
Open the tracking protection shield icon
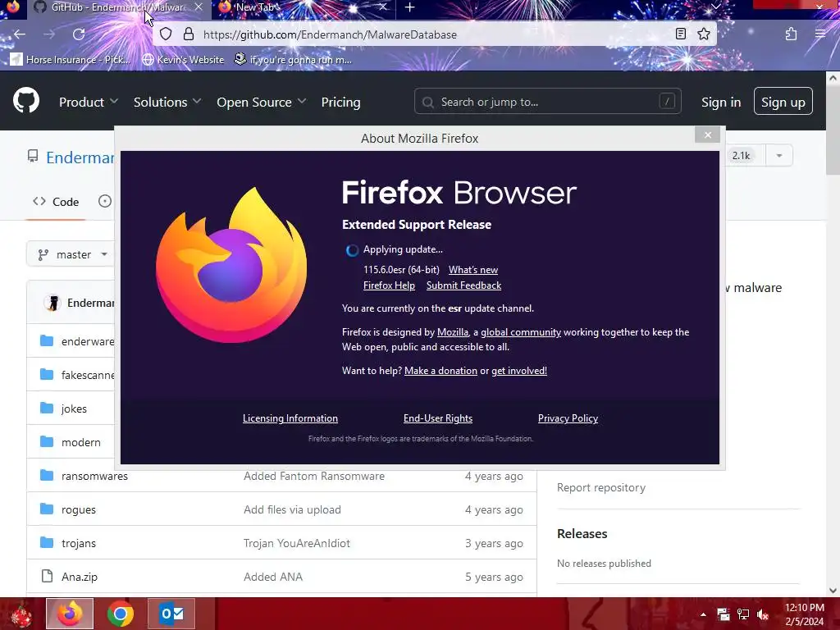click(166, 34)
